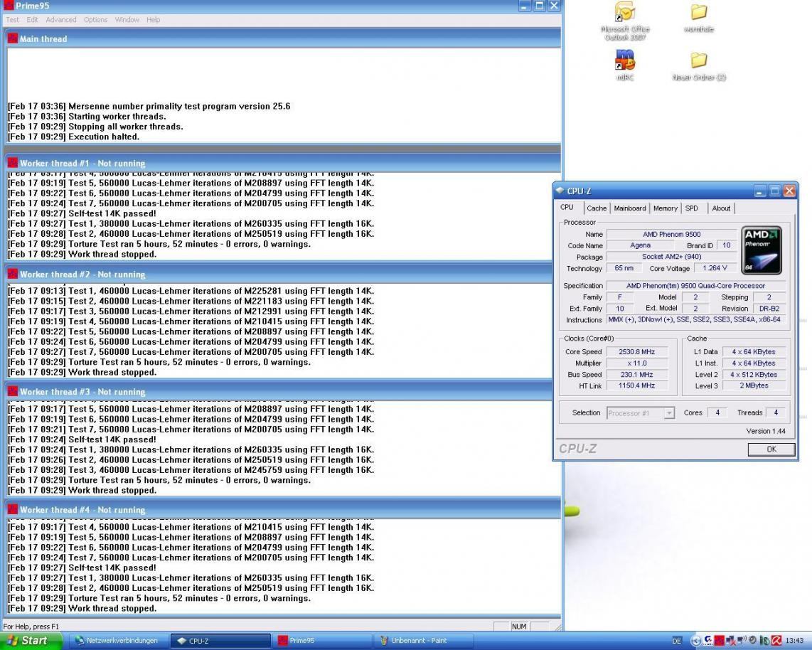Image resolution: width=812 pixels, height=650 pixels.
Task: Open the Processor #1 selection dropdown
Action: click(x=641, y=412)
